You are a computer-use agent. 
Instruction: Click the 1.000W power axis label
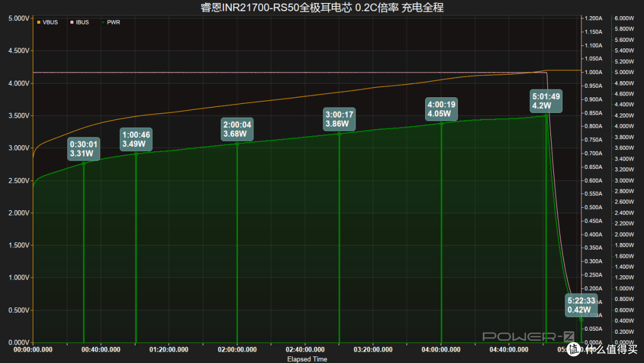(624, 288)
